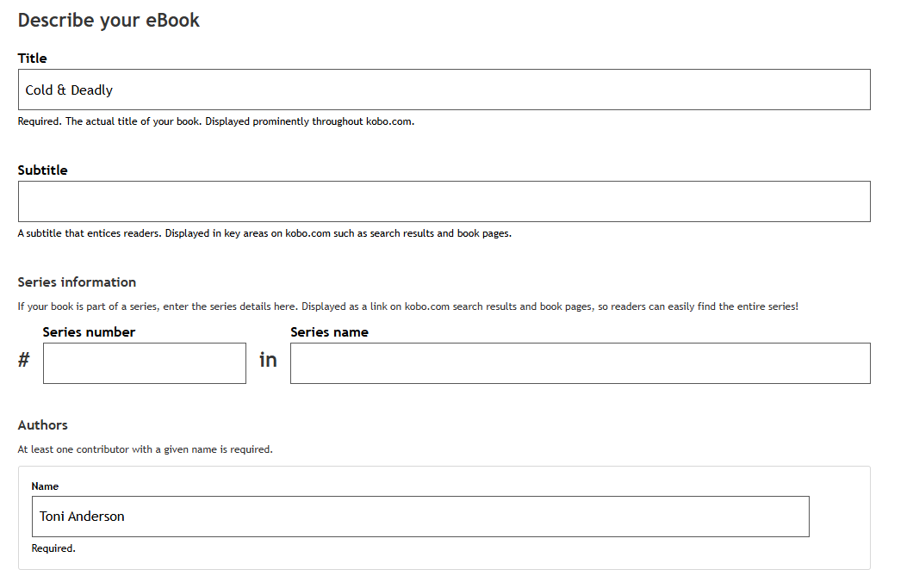Image resolution: width=913 pixels, height=588 pixels.
Task: Click the series details description paragraph
Action: tap(407, 306)
